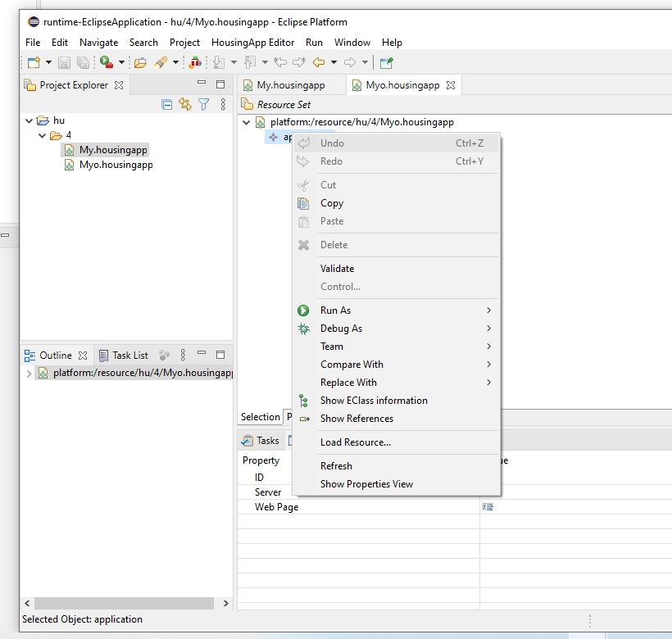Click the red T toolbar icon
Screen dimensions: 672x639
(x=195, y=62)
